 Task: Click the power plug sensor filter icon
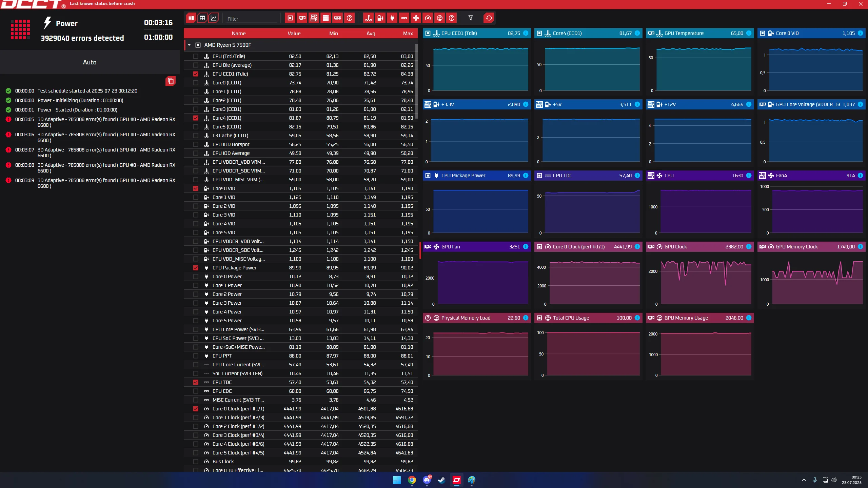click(392, 18)
